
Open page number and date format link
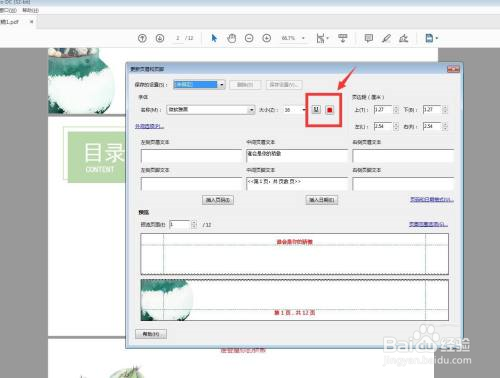pos(432,199)
